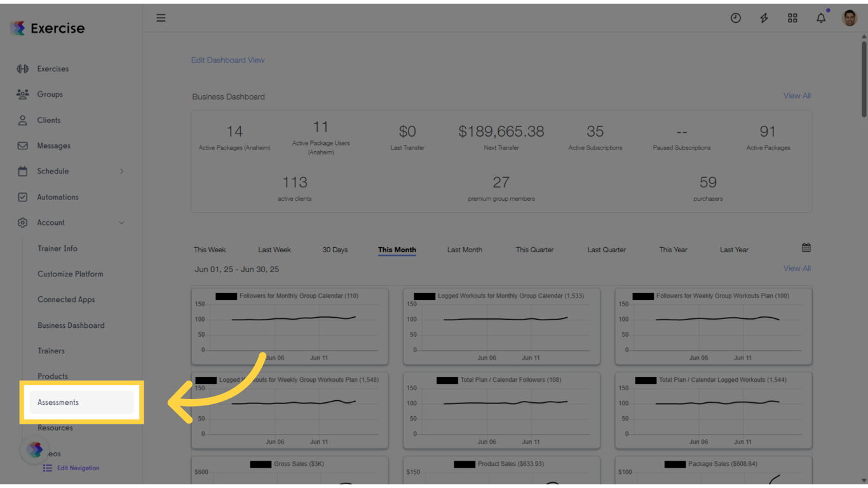Select the Automations icon in the sidebar
Image resolution: width=868 pixels, height=488 pixels.
coord(22,197)
